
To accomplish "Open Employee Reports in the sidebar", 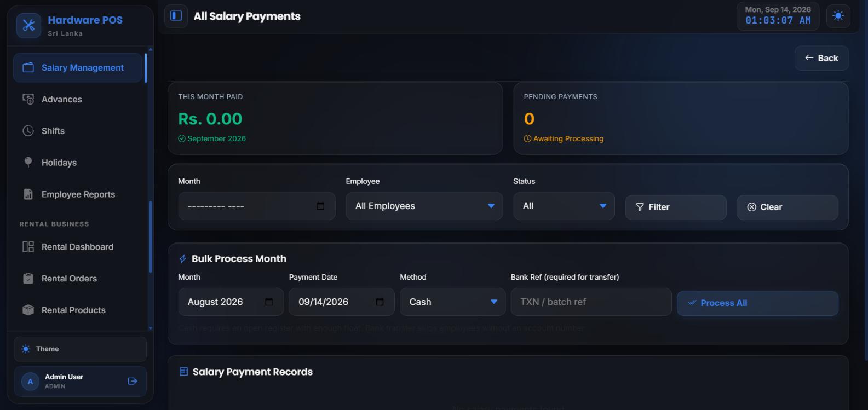I will 78,194.
